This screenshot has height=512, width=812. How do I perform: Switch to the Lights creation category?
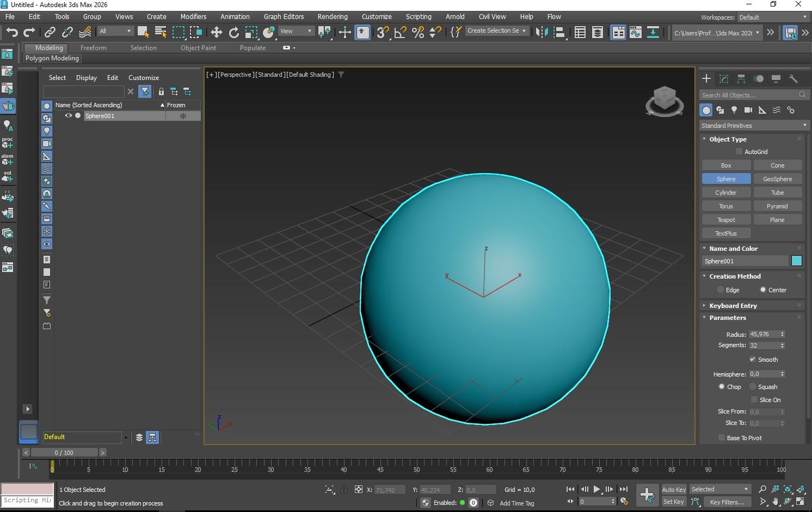pyautogui.click(x=734, y=110)
